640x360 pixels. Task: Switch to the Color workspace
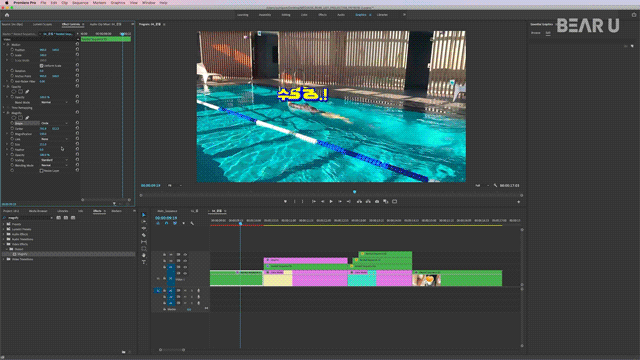click(304, 15)
